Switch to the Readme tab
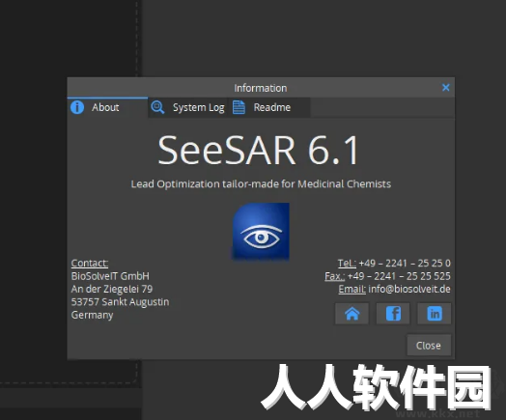506x420 pixels. pyautogui.click(x=269, y=107)
